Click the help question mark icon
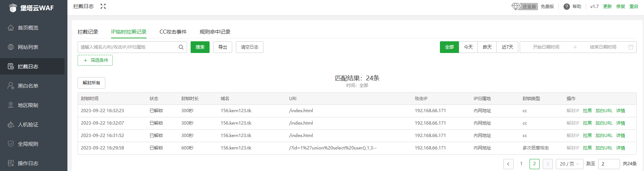 click(566, 7)
